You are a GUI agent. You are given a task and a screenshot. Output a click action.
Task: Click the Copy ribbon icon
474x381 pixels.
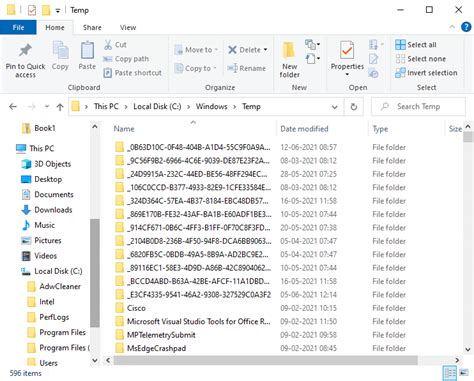(x=60, y=51)
